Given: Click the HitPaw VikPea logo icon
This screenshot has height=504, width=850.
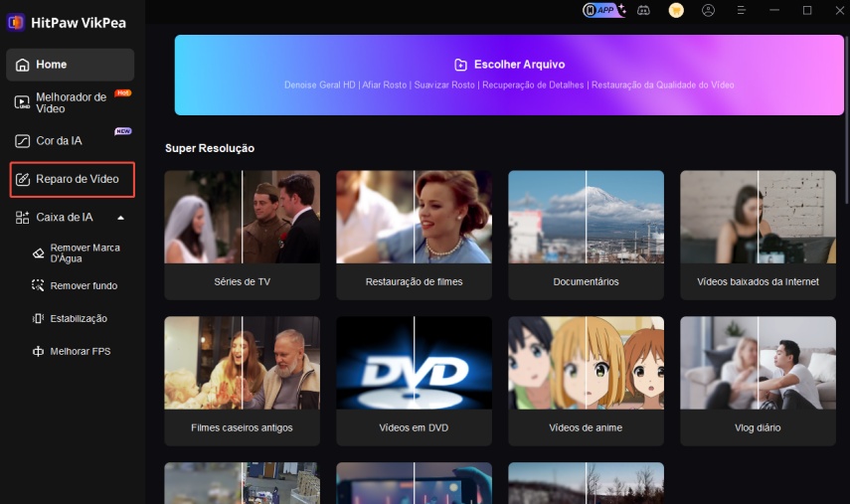Looking at the screenshot, I should pyautogui.click(x=16, y=22).
